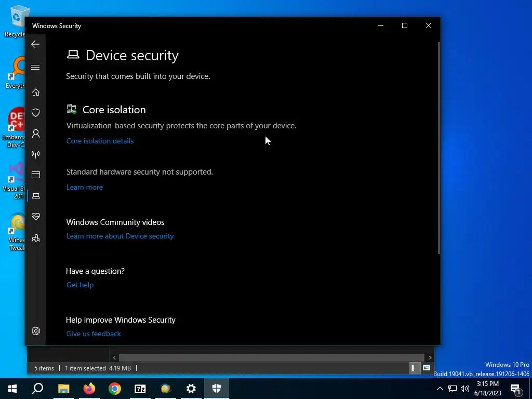Maximize the Windows Security window

pos(404,26)
